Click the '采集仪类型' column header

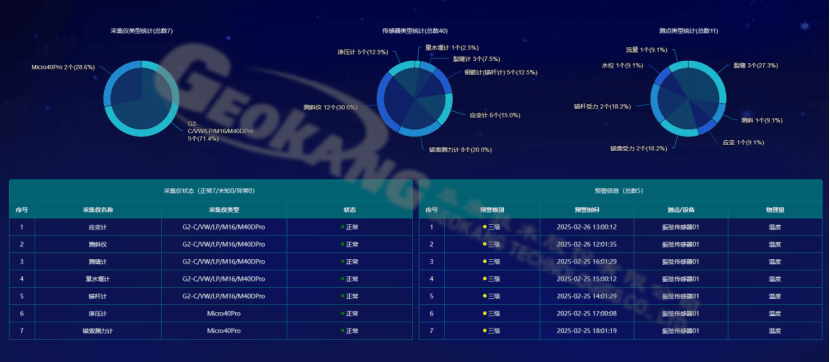point(224,210)
